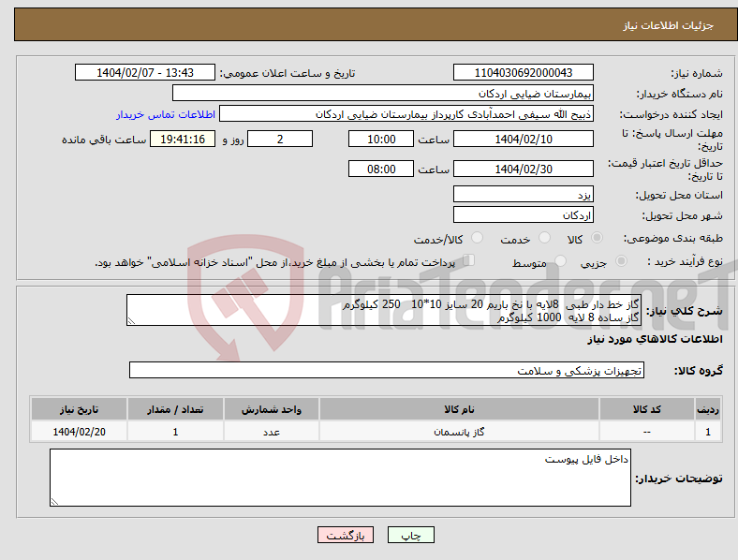Click the تاریخ نیاز column header
This screenshot has height=560, width=738.
click(x=79, y=409)
